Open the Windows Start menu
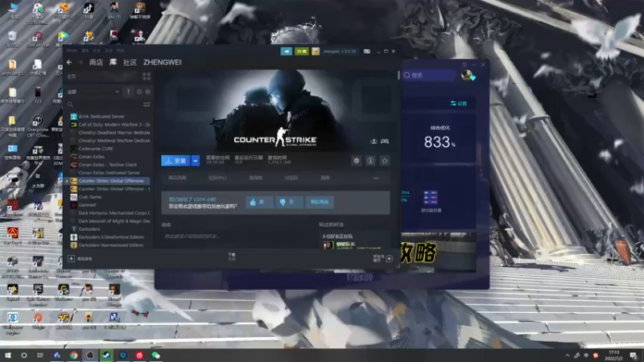 point(7,356)
